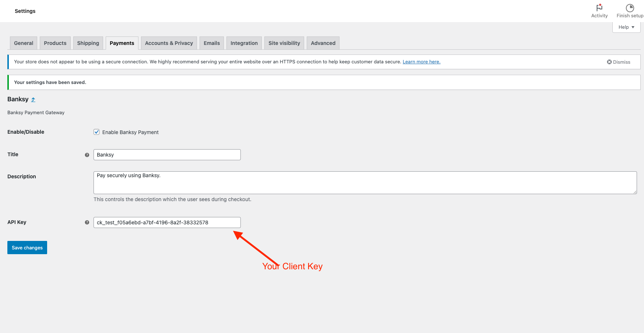The width and height of the screenshot is (644, 333).
Task: Switch to the Shipping tab
Action: (88, 43)
